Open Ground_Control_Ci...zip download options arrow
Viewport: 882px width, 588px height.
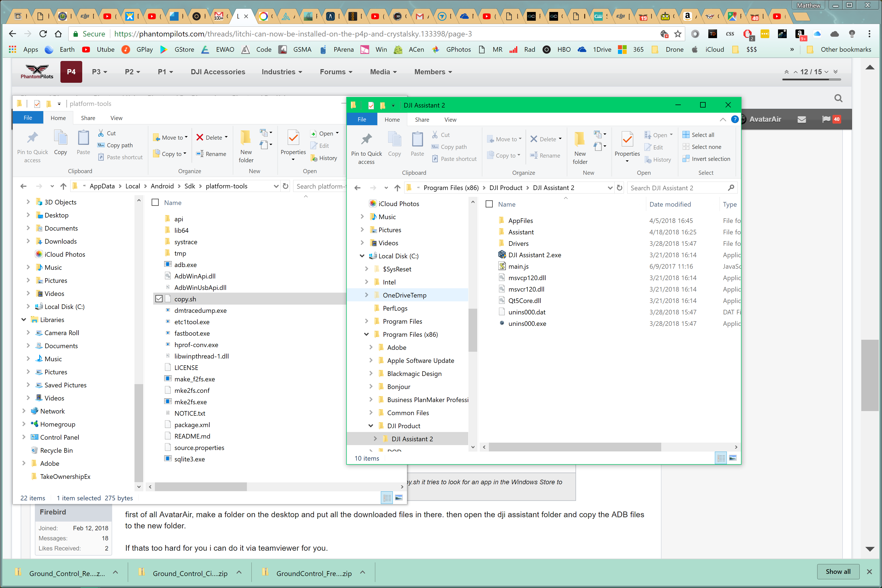pyautogui.click(x=238, y=572)
